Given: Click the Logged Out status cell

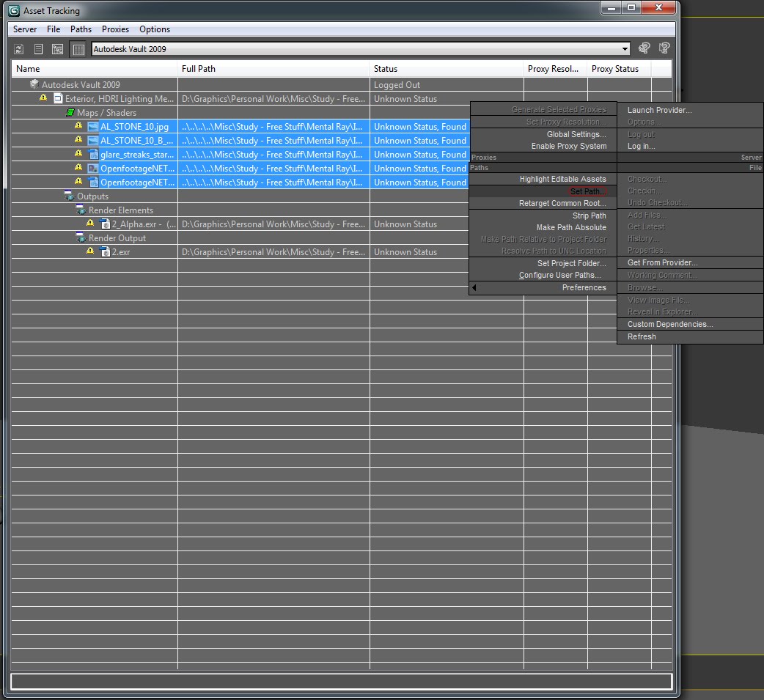Looking at the screenshot, I should [447, 85].
